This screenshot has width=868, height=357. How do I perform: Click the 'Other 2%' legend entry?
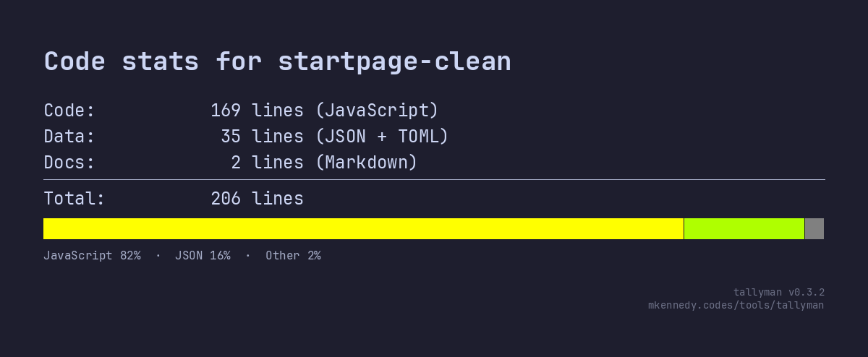pyautogui.click(x=293, y=255)
